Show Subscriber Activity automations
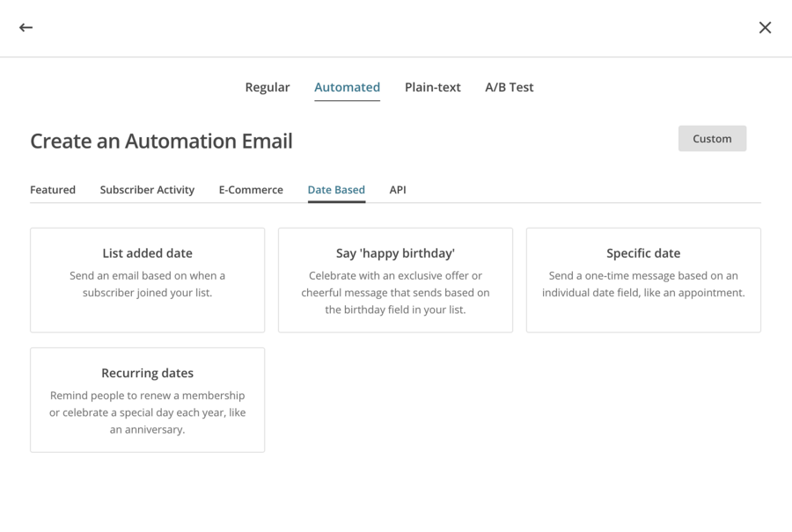This screenshot has height=532, width=792. click(x=147, y=190)
